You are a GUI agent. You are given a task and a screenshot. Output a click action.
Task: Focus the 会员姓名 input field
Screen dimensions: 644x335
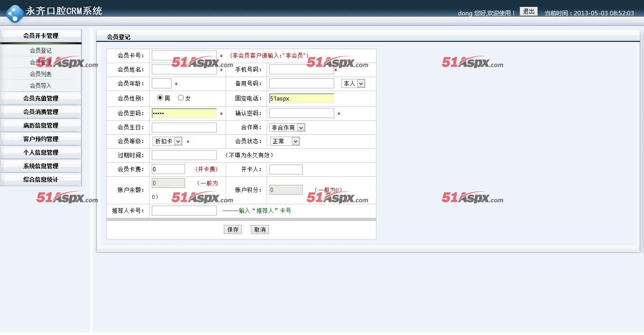(184, 69)
